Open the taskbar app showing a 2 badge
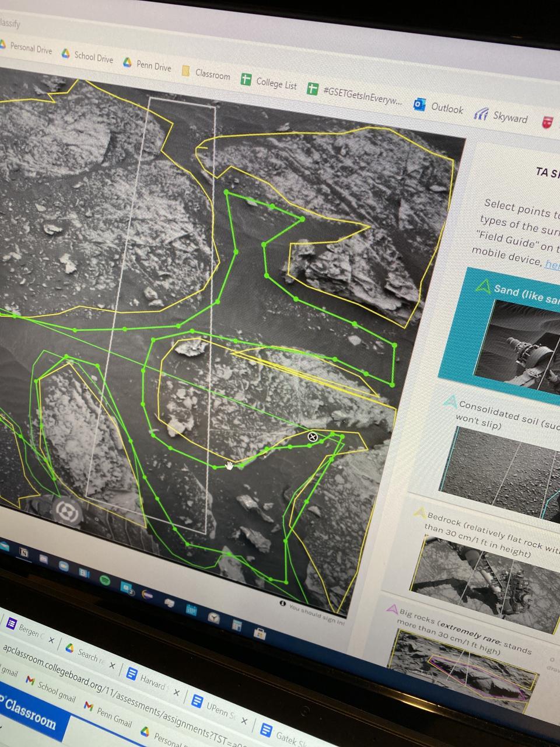560x747 pixels. click(x=126, y=588)
